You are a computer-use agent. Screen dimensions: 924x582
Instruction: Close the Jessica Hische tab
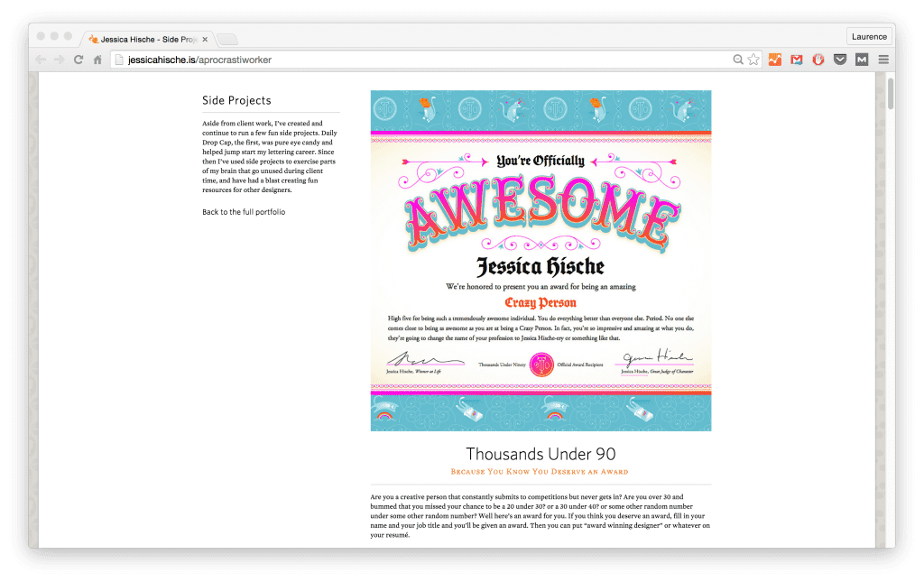tap(205, 40)
